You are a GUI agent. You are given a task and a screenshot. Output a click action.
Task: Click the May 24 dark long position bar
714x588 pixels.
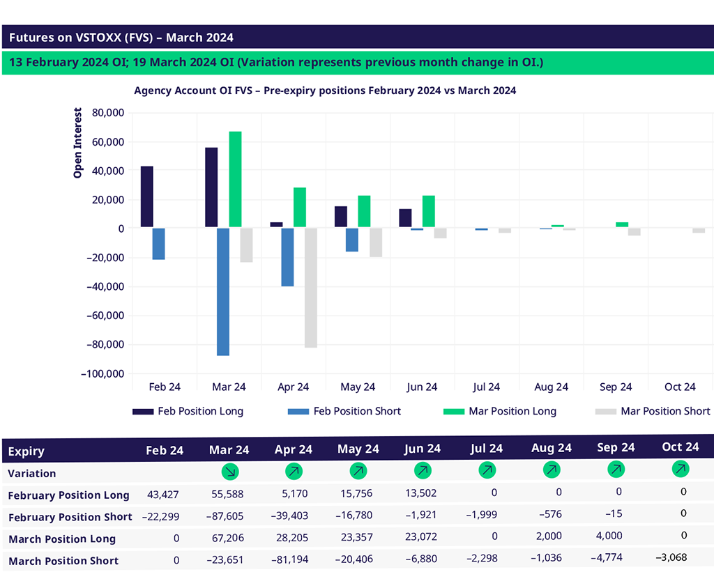(340, 217)
